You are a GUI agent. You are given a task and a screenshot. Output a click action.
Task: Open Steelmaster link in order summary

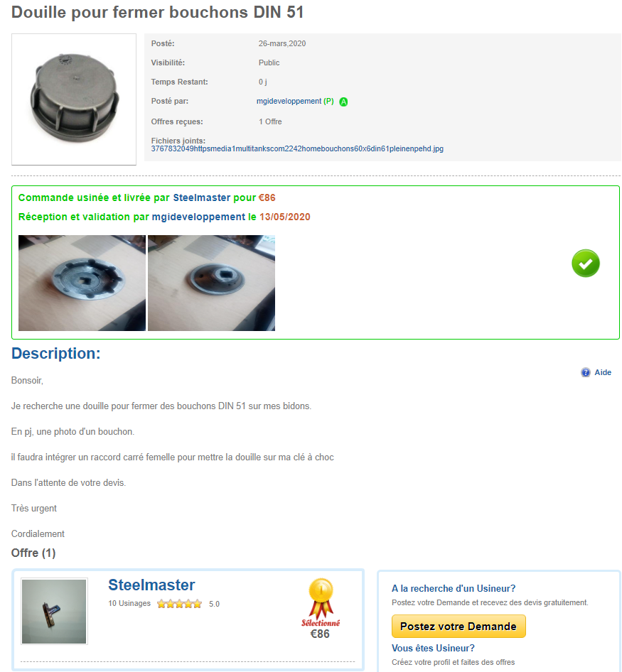pos(202,197)
